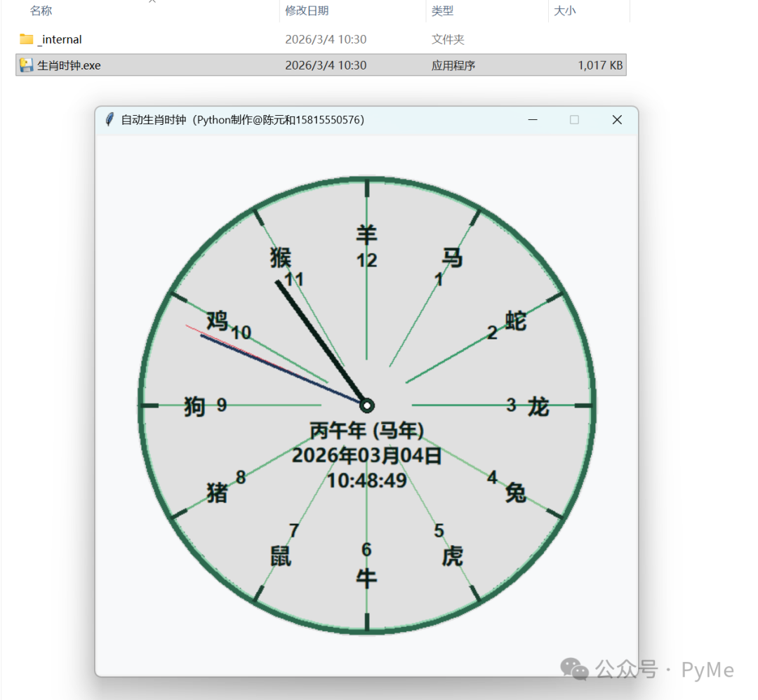This screenshot has height=700, width=758.
Task: Close the 自动生肖时钟 window
Action: pyautogui.click(x=617, y=120)
